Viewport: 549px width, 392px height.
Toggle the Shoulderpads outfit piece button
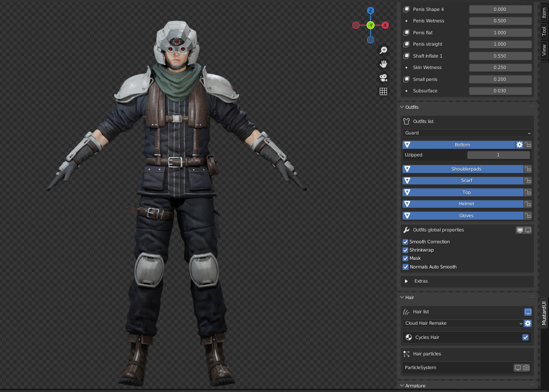tap(463, 169)
